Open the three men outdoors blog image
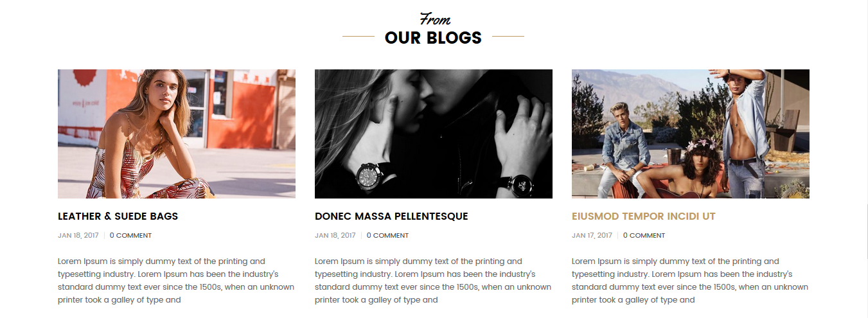868x318 pixels. [691, 134]
